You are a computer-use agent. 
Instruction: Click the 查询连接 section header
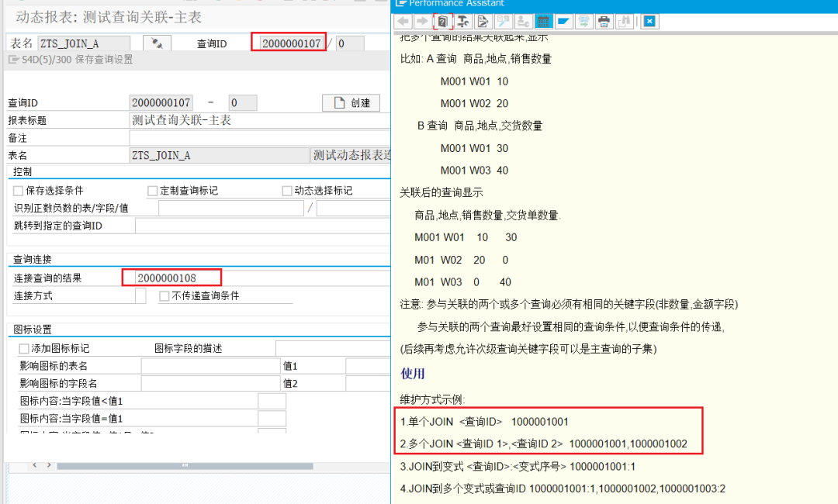33,260
